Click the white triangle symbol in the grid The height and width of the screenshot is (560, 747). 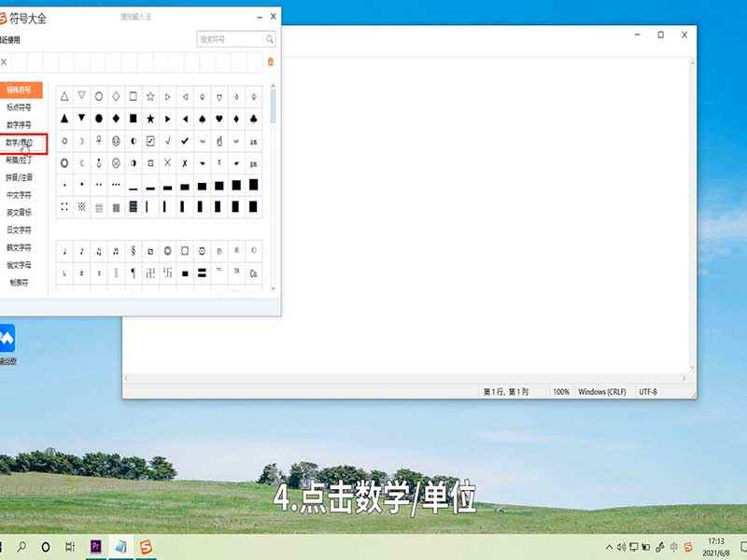(64, 97)
